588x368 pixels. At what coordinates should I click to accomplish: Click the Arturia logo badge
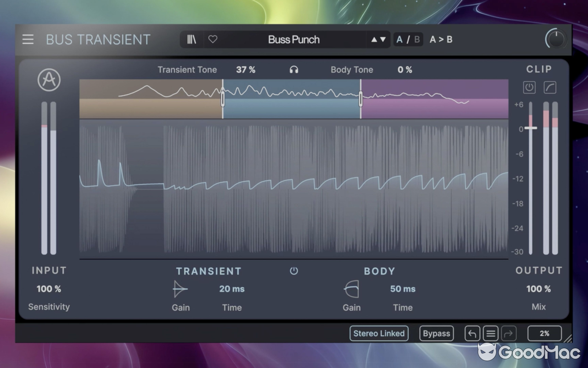(49, 80)
